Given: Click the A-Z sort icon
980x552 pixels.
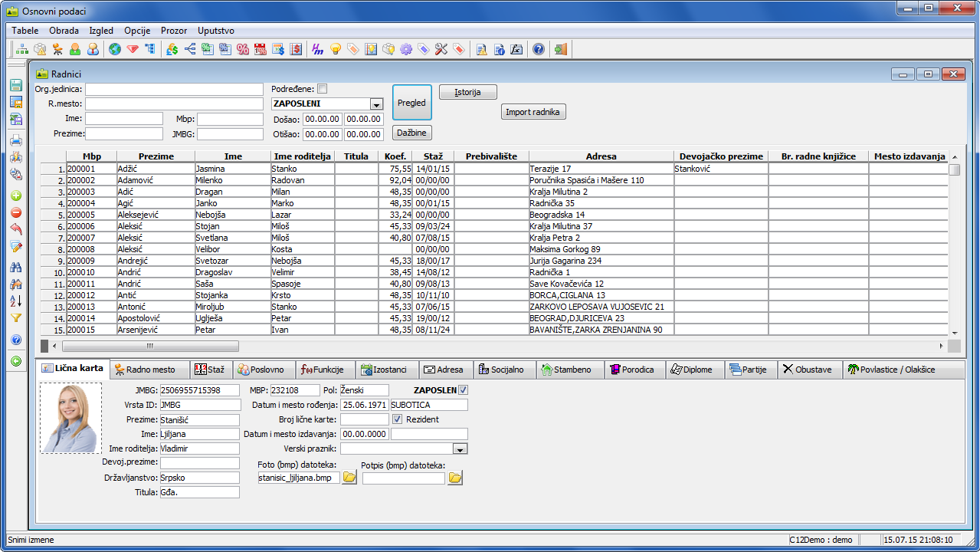Looking at the screenshot, I should pos(16,301).
